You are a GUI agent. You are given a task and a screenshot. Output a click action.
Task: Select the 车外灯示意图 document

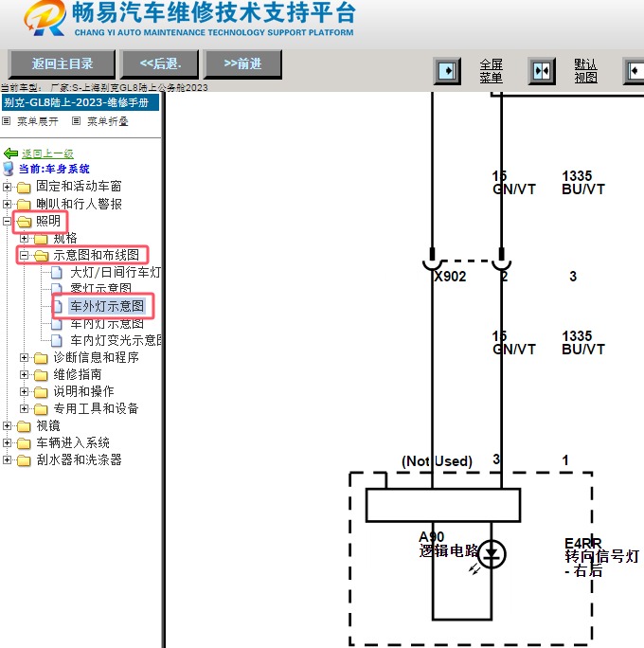click(x=107, y=306)
